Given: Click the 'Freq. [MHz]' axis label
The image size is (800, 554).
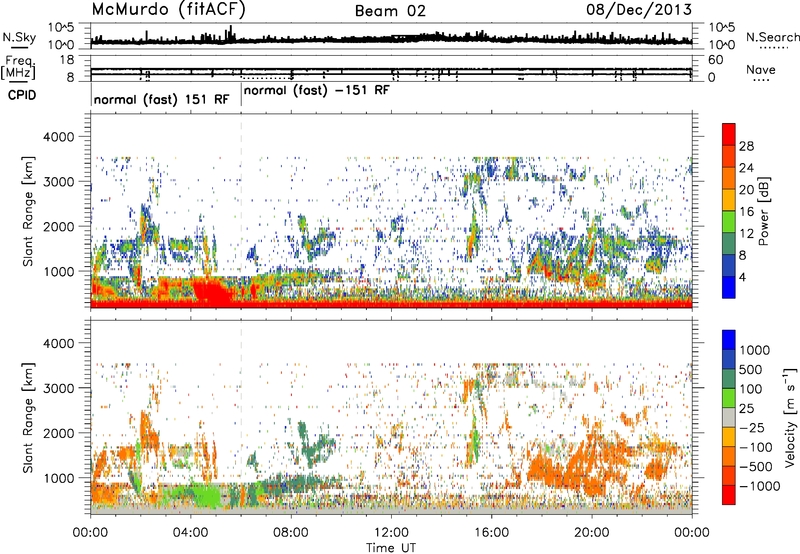Looking at the screenshot, I should pos(19,67).
